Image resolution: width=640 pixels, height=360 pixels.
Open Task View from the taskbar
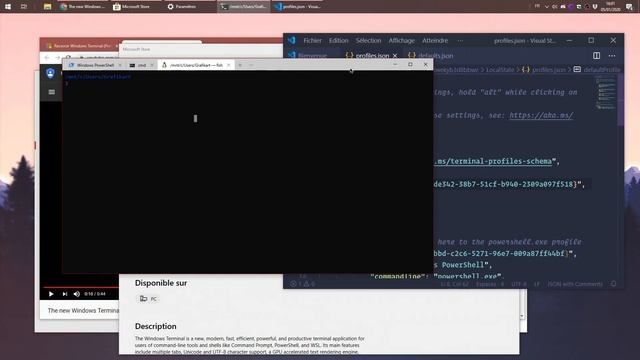(24, 7)
